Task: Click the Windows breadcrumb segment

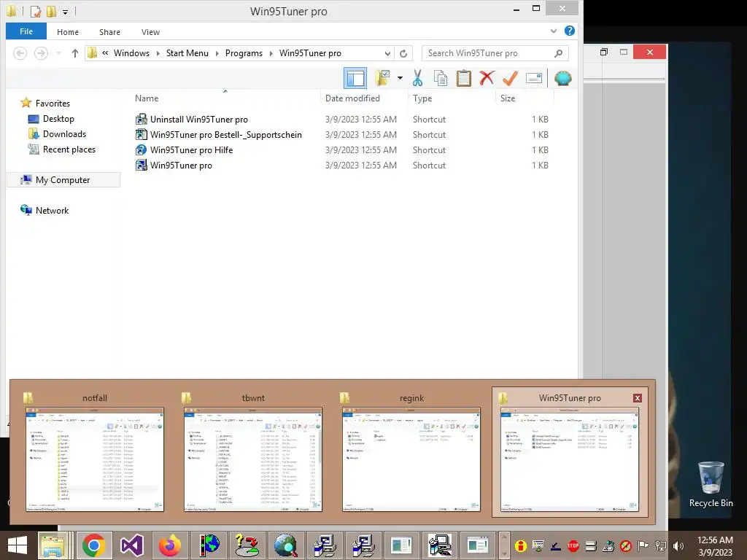Action: tap(131, 53)
